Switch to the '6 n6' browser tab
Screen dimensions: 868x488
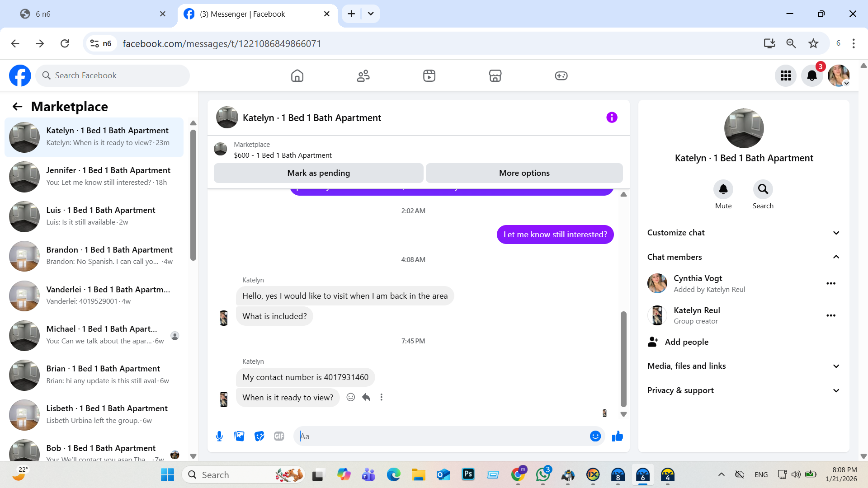(x=90, y=14)
